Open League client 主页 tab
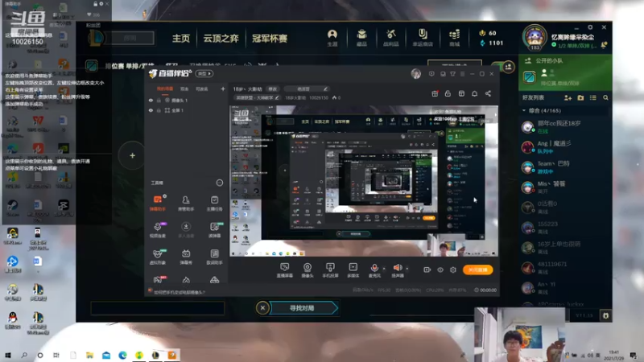 (181, 38)
